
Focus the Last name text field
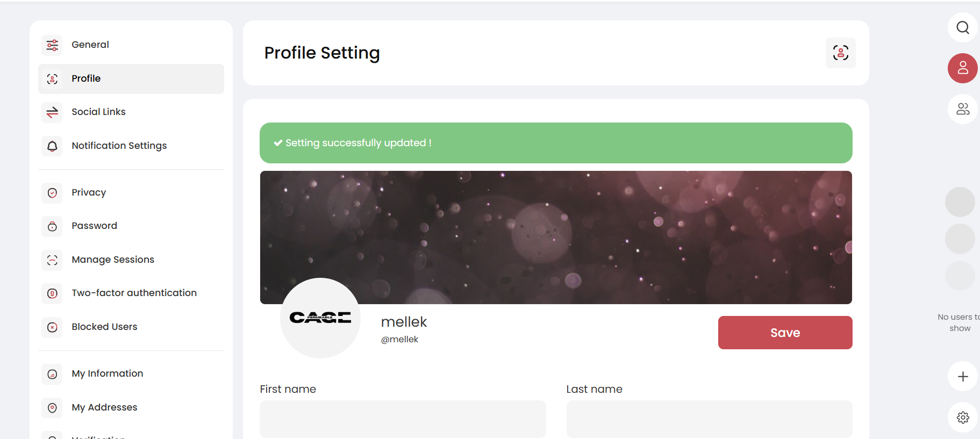click(x=709, y=419)
